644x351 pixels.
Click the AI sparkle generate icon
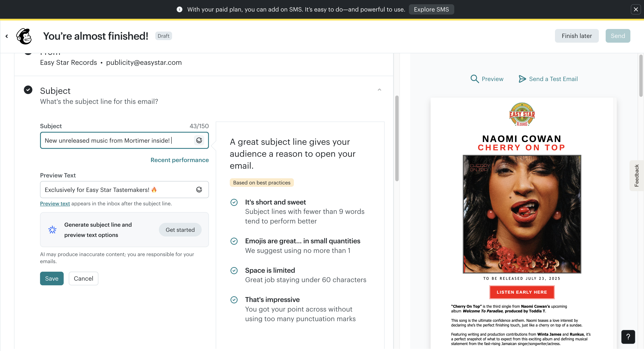point(52,230)
